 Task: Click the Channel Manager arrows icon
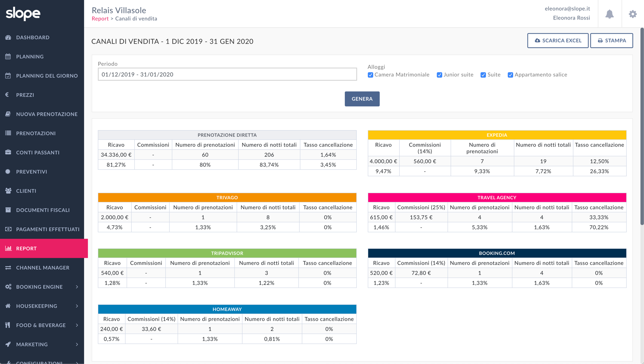8,268
